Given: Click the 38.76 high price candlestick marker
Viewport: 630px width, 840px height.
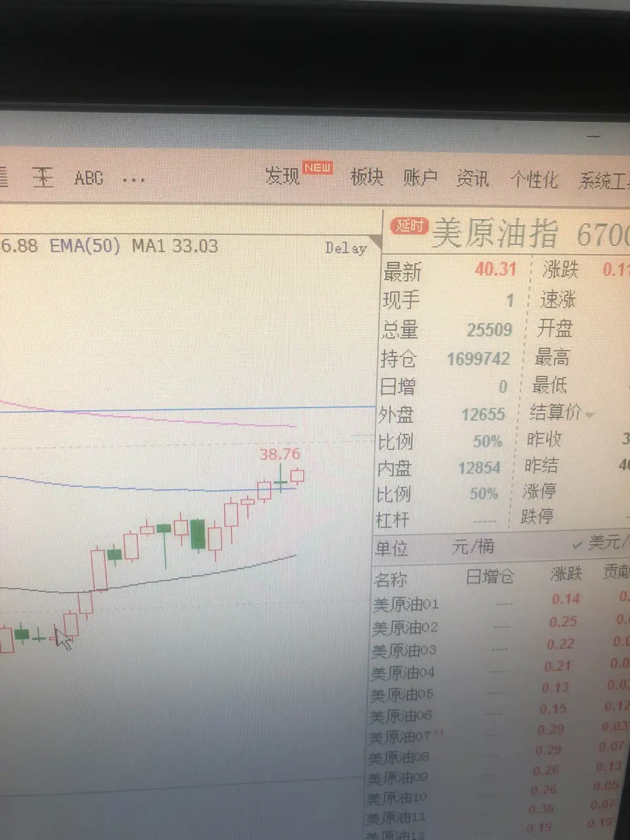Looking at the screenshot, I should [280, 453].
